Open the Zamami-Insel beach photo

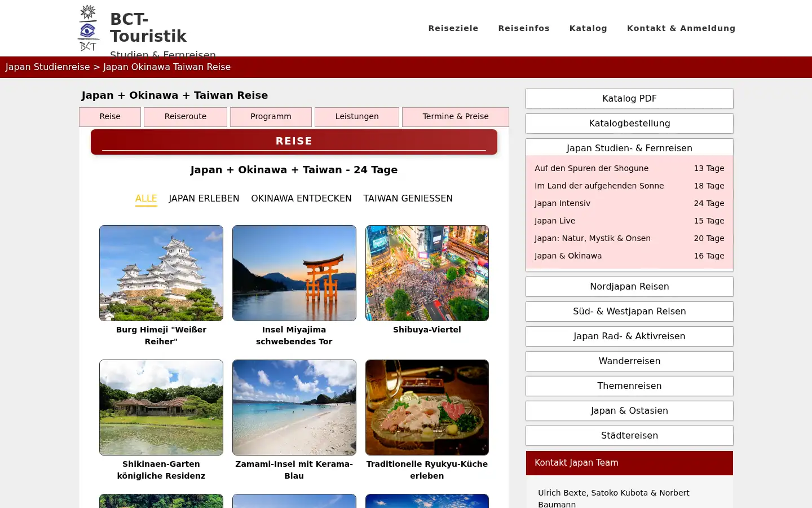click(x=294, y=408)
